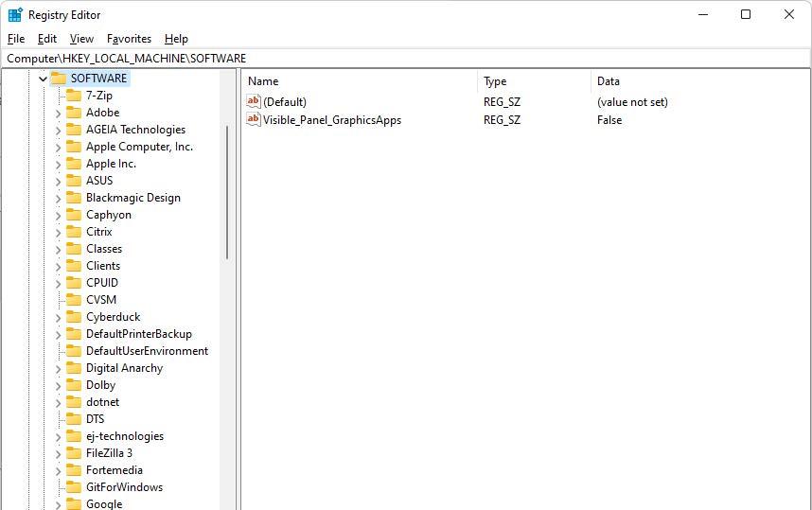Click the string icon beside (Default) value
The height and width of the screenshot is (510, 812).
pyautogui.click(x=254, y=101)
